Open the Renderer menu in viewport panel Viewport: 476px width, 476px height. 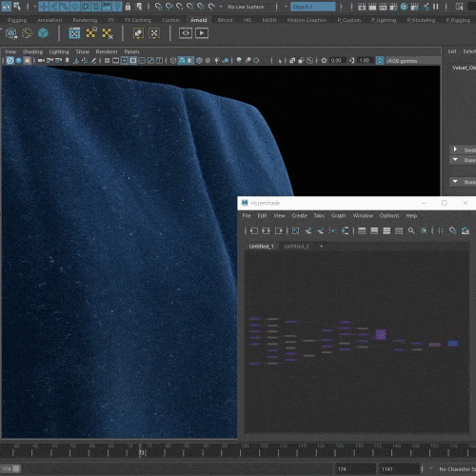click(107, 51)
